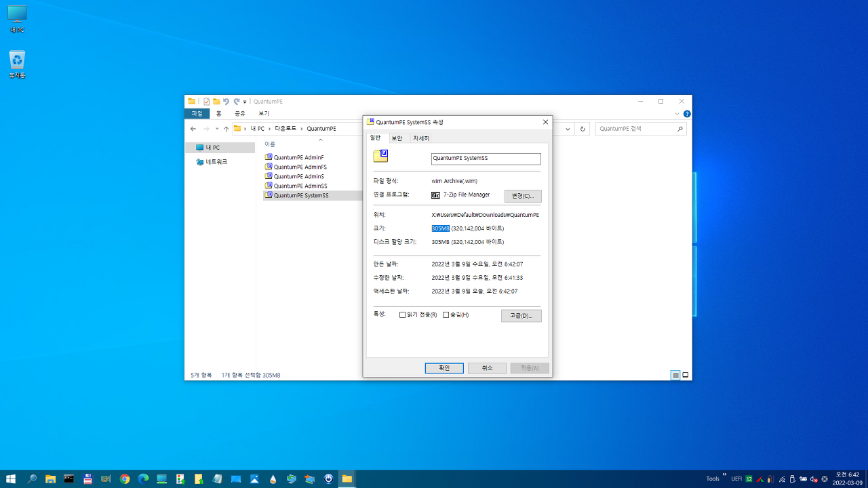Open the address bar history dropdown
868x488 pixels.
(568, 129)
